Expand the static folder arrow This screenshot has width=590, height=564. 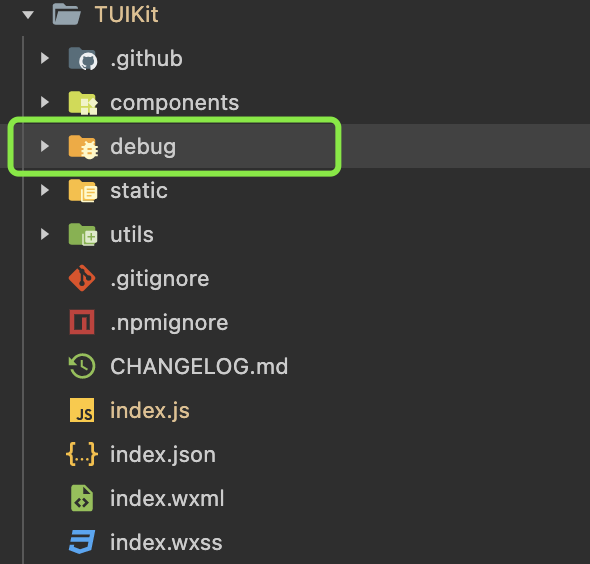45,190
